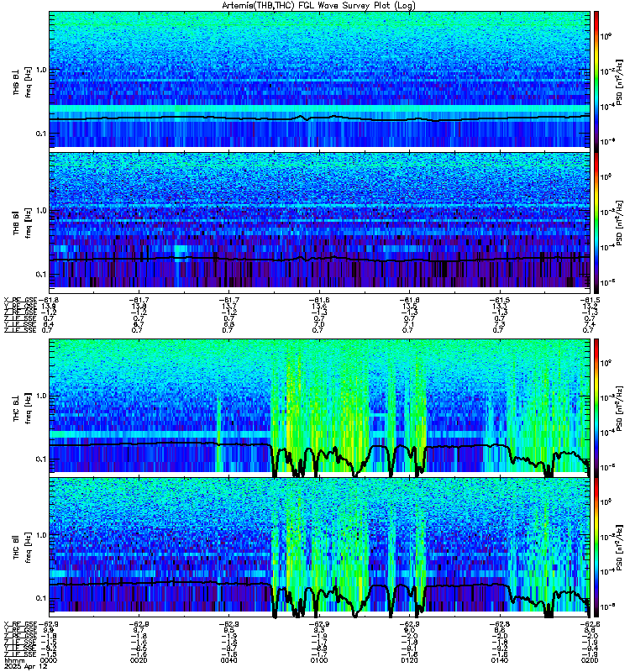Screen dimensions: 630x672
Task: Click the '0.1' frequency tick of THC B∥ panel
Action: coord(41,598)
